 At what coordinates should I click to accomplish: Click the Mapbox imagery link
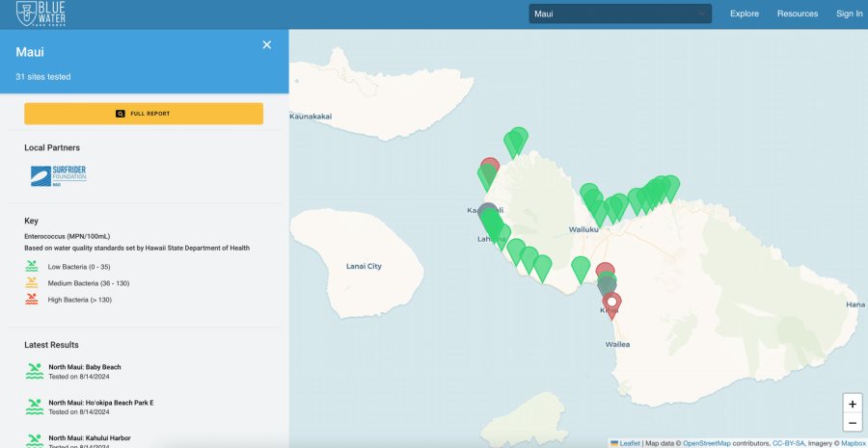(x=854, y=443)
